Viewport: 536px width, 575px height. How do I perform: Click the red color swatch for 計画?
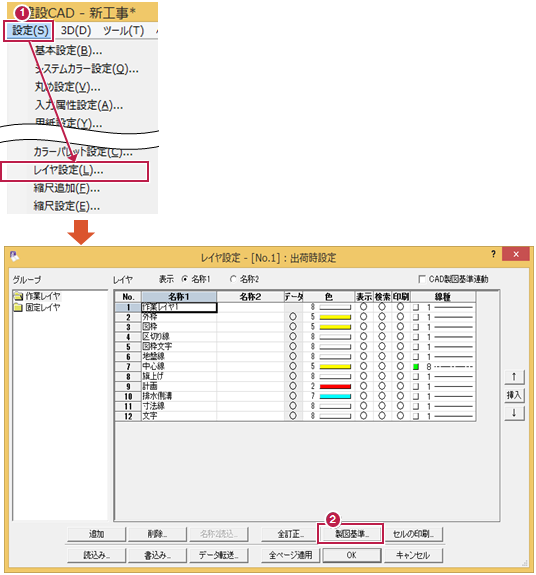pos(335,387)
